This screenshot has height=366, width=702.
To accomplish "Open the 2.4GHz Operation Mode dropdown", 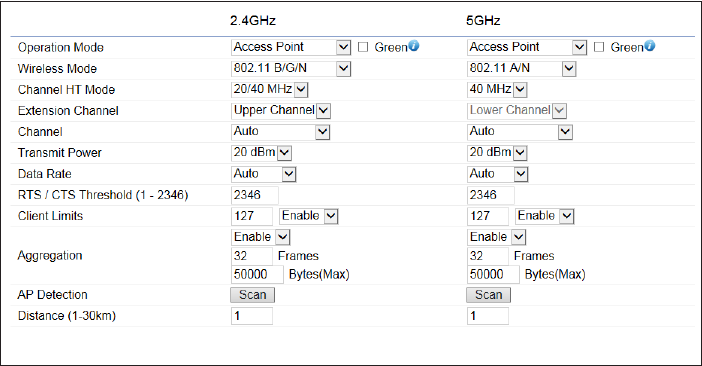I will [x=291, y=47].
